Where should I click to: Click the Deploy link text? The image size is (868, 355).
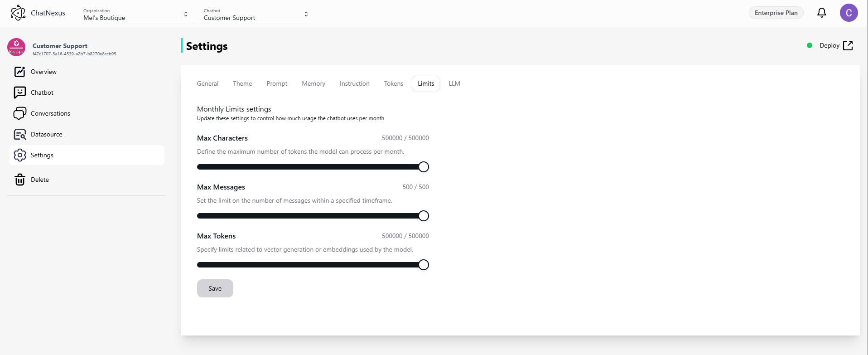[x=829, y=45]
